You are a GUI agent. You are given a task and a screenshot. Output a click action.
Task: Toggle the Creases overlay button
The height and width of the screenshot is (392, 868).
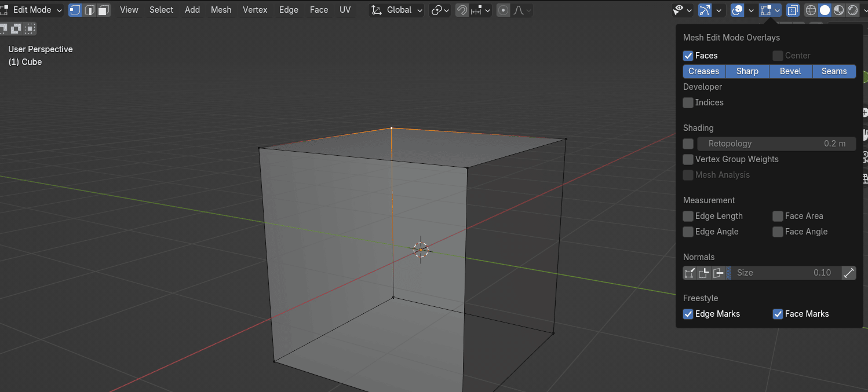point(703,71)
